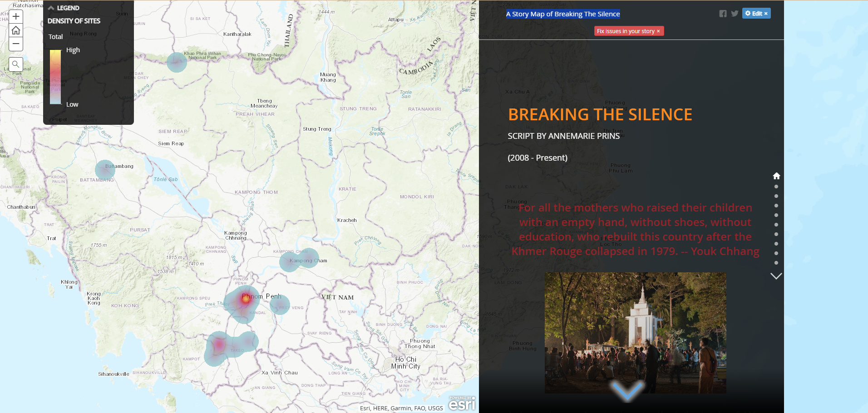The image size is (868, 413).
Task: Open the map location search tool
Action: pos(16,64)
